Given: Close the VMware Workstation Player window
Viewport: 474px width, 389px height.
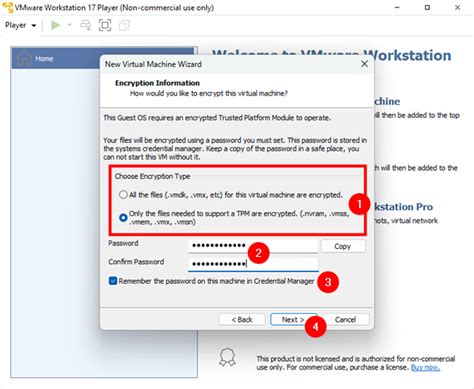Looking at the screenshot, I should coord(458,7).
